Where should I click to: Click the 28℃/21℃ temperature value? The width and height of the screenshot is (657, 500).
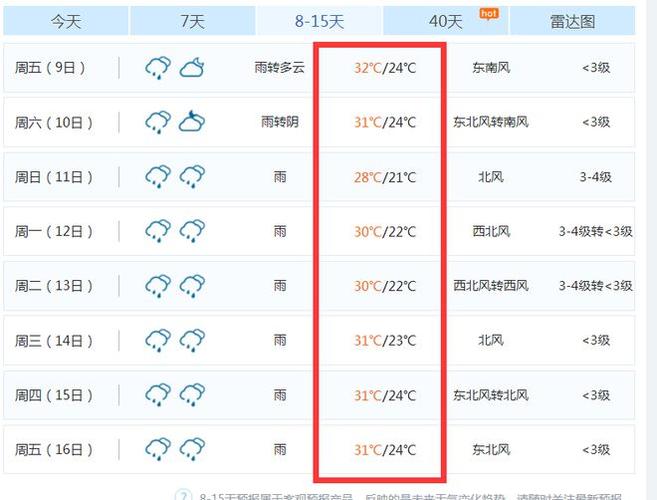click(385, 177)
